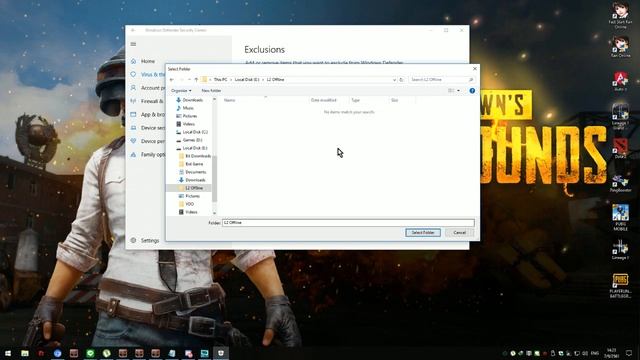Image resolution: width=640 pixels, height=360 pixels.
Task: Open the Organize dropdown menu
Action: pyautogui.click(x=181, y=91)
